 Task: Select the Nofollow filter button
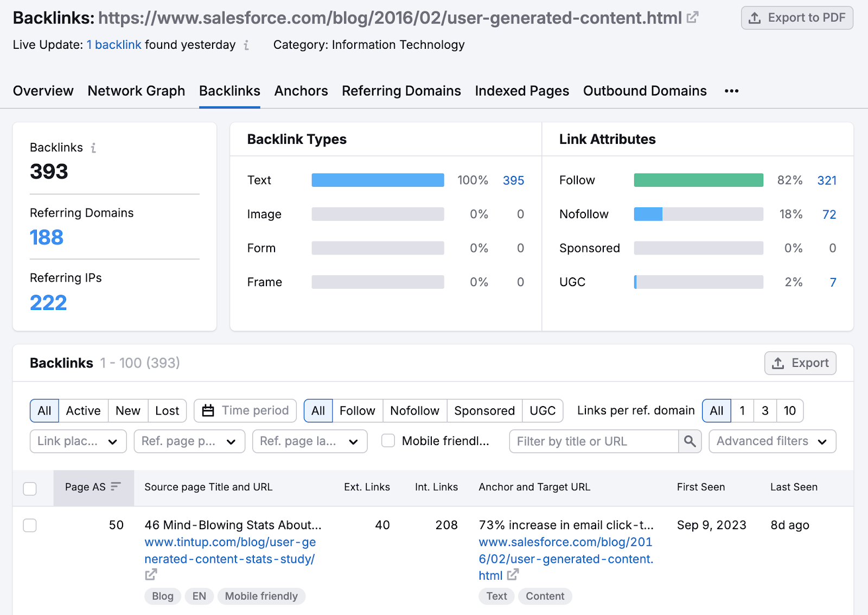(x=414, y=411)
